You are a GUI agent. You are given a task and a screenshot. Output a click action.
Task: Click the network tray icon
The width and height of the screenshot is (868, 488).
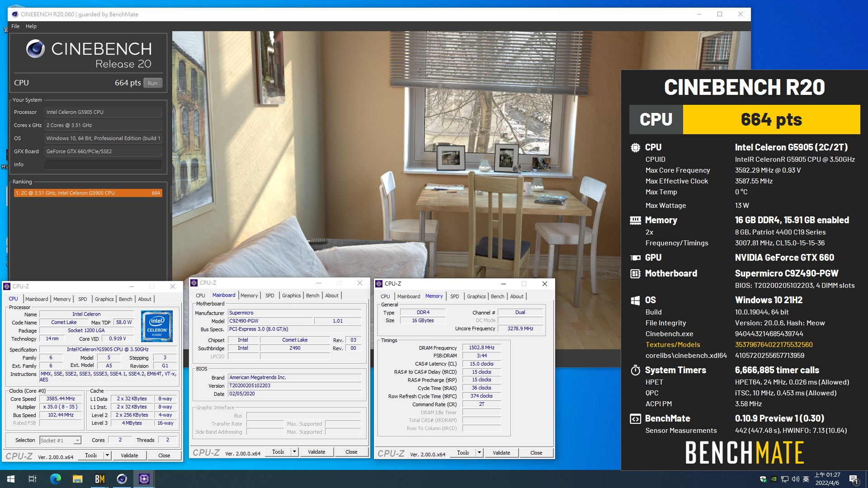(x=784, y=479)
